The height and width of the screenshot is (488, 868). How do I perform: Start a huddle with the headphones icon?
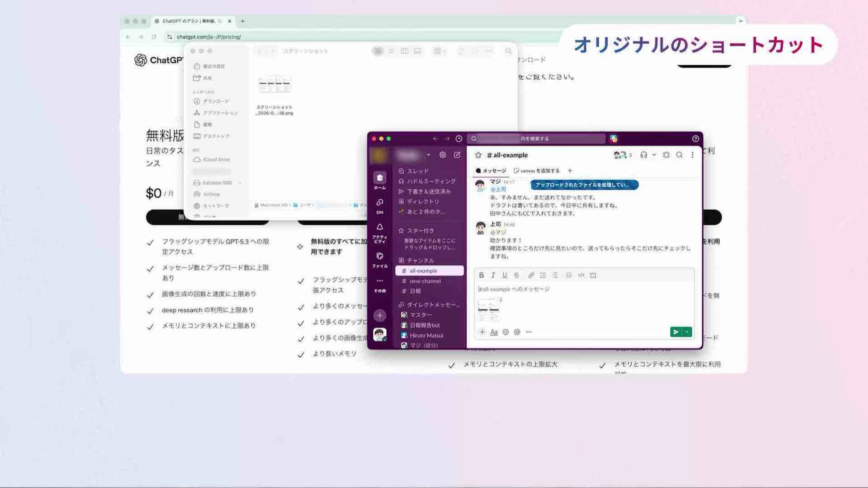644,155
